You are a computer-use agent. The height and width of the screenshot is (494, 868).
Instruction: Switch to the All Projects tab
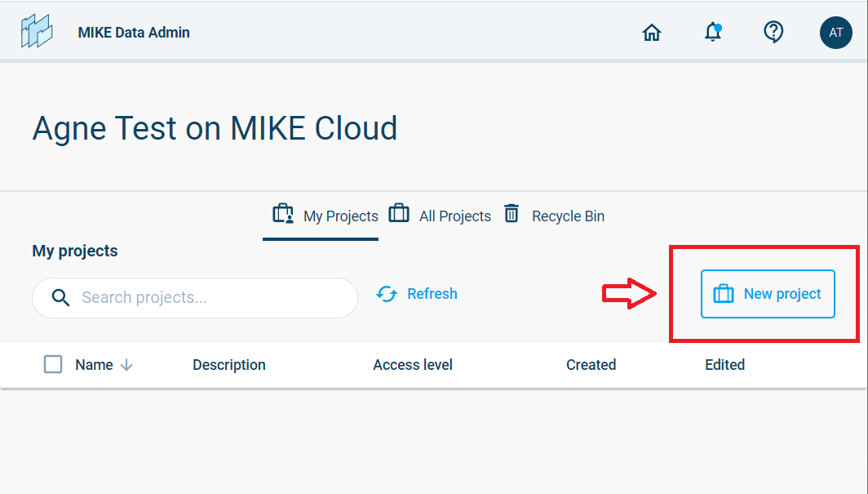pos(454,216)
